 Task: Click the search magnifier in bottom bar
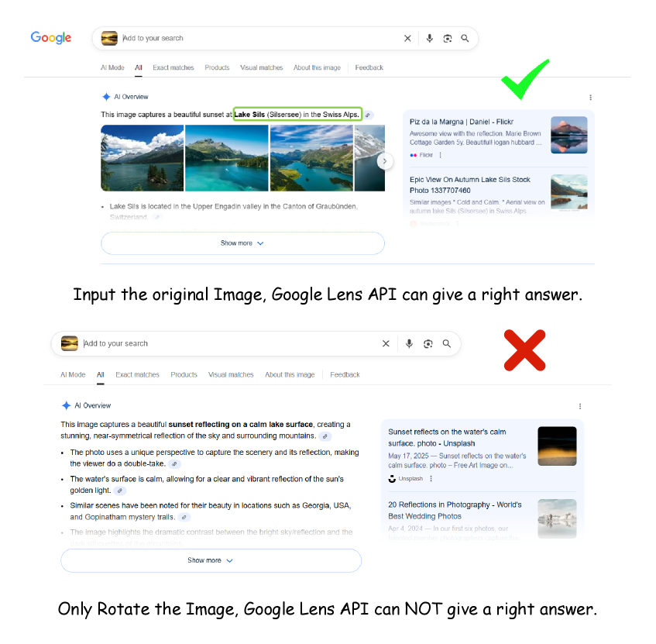[447, 344]
